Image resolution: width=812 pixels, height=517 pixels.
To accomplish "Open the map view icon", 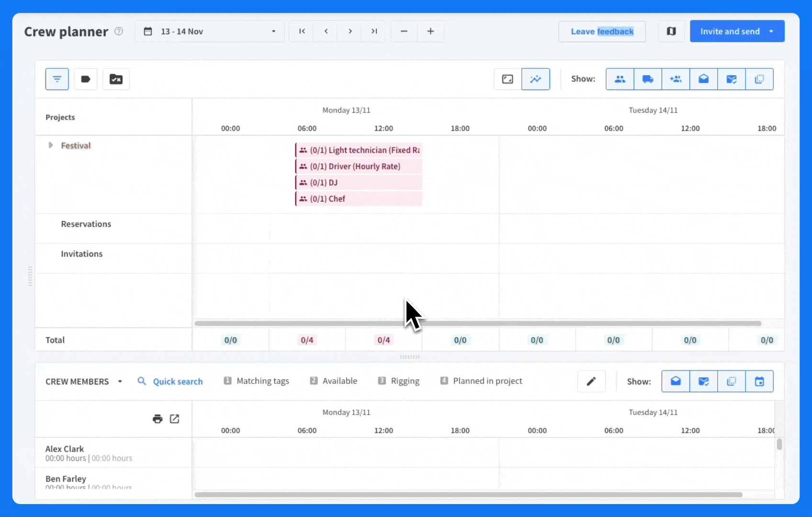I will (x=671, y=31).
